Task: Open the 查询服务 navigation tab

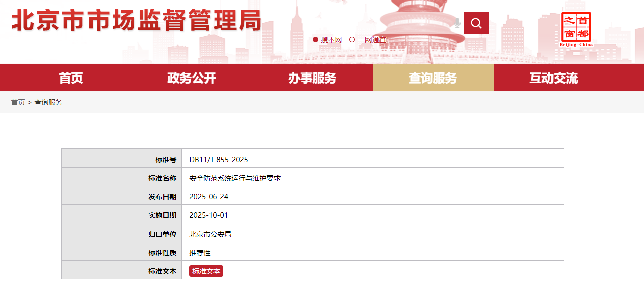Action: (433, 78)
